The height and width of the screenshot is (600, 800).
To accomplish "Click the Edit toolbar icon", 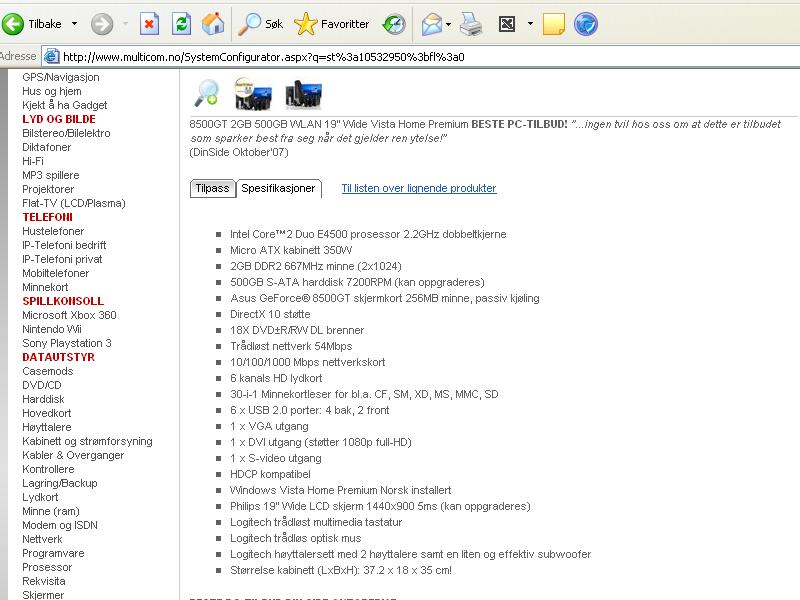I will point(507,24).
